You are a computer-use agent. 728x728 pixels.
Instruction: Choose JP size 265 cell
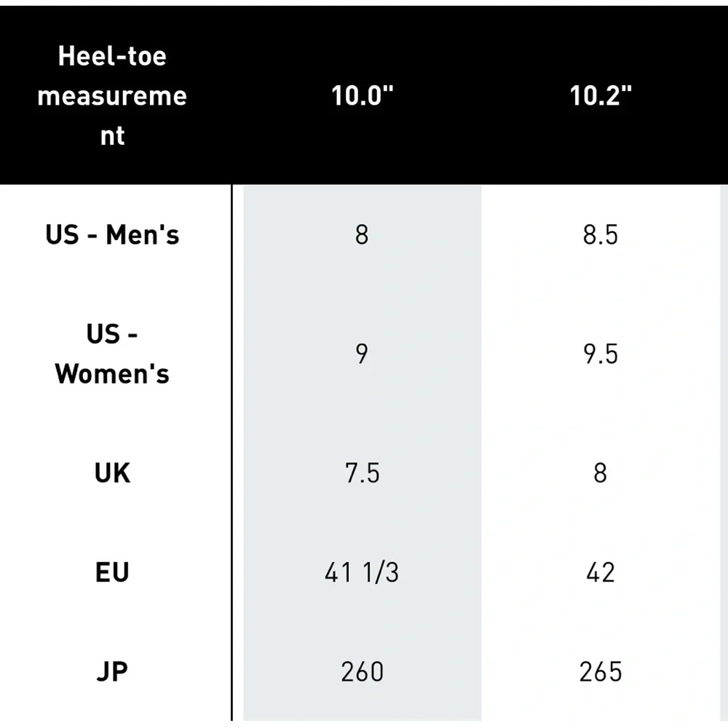(x=601, y=671)
